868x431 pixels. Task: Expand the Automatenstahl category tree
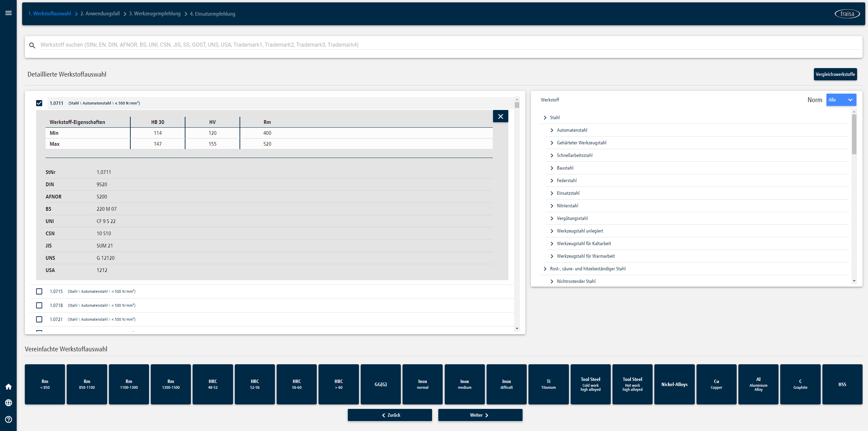(552, 130)
